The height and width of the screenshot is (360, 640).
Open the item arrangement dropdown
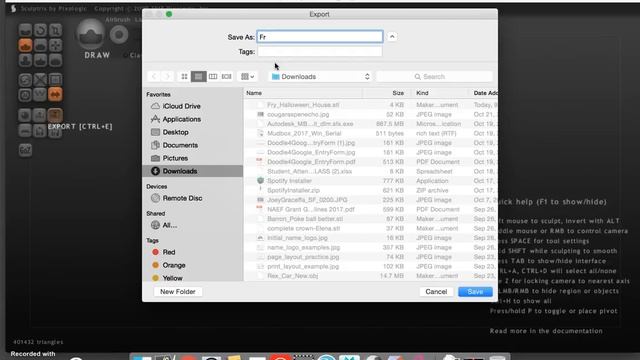click(x=247, y=76)
